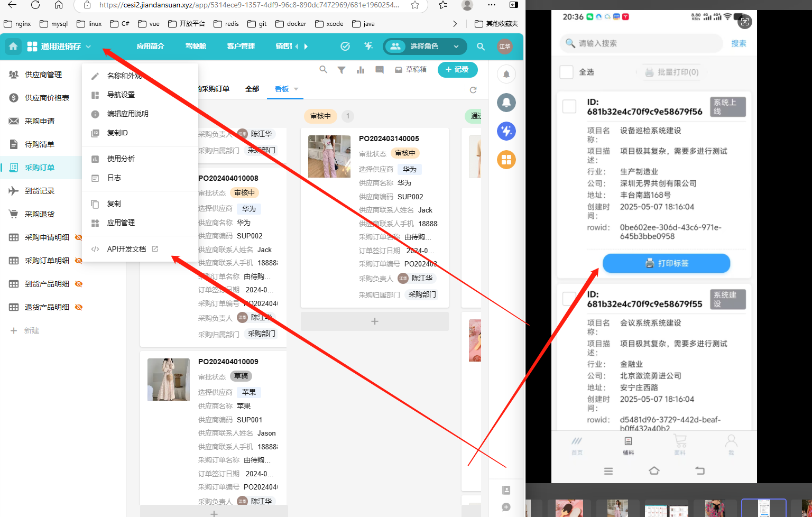
Task: Open the browser's three-dot menu
Action: [492, 5]
